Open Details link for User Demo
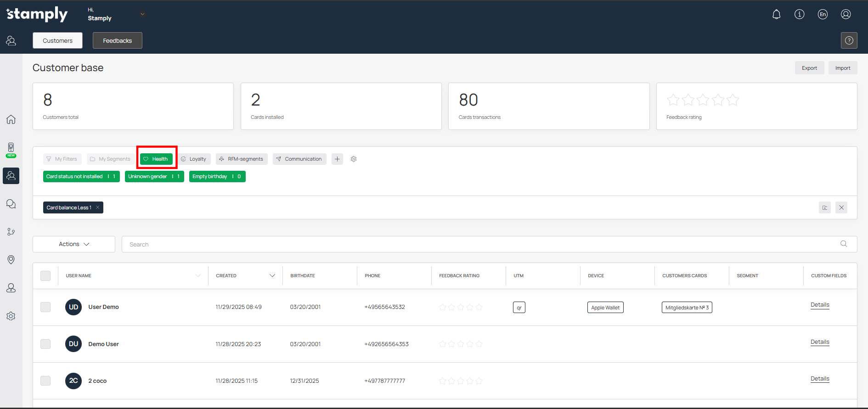Image resolution: width=868 pixels, height=409 pixels. click(820, 305)
